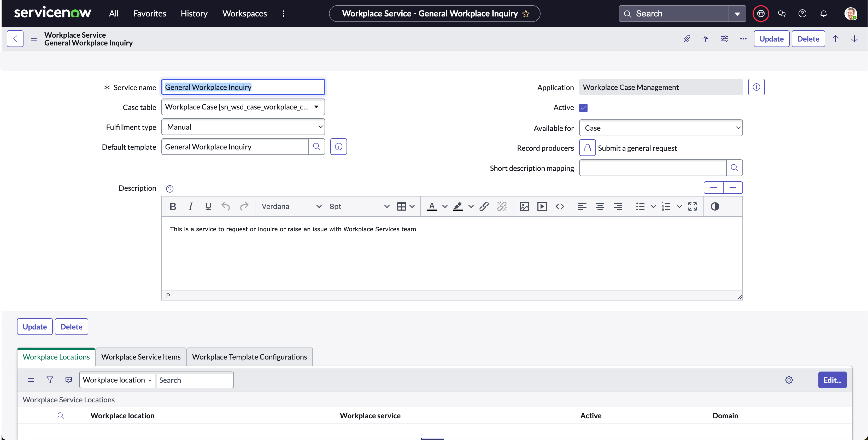Toggle numbered list formatting
Screen dimensions: 868x440
coord(666,206)
